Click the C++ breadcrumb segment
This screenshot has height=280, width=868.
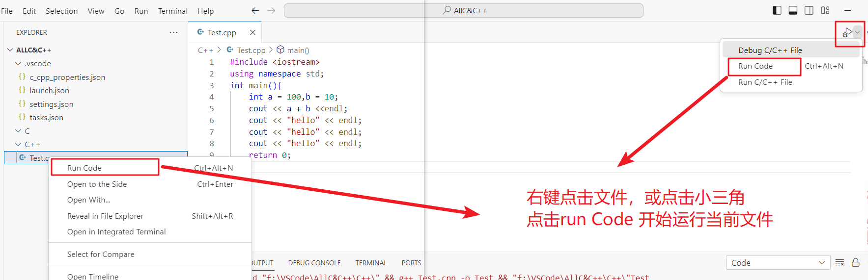[x=205, y=50]
